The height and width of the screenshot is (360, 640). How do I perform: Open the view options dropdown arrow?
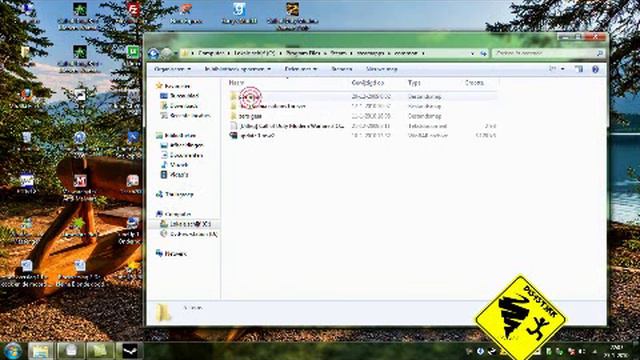563,69
